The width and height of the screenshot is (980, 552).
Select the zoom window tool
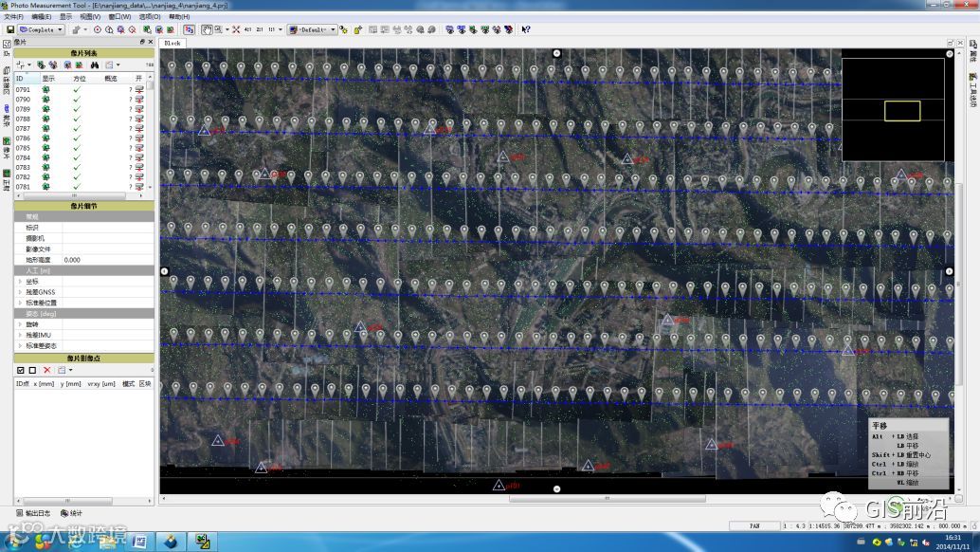pos(217,29)
